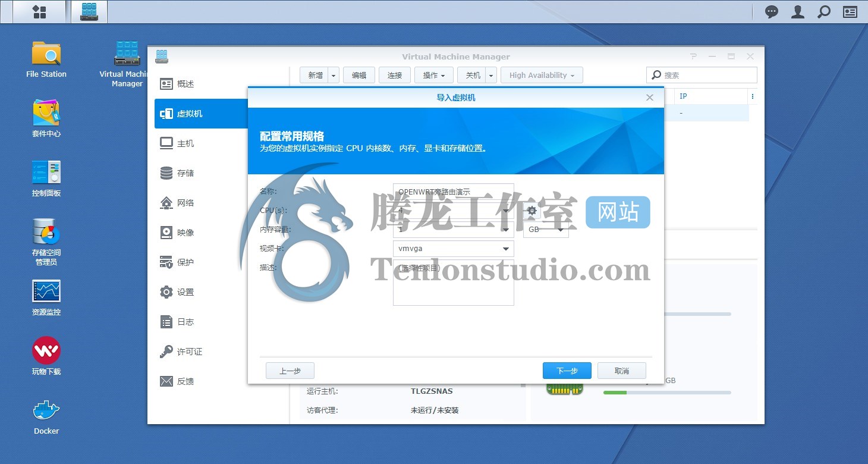
Task: Click the 下一步 next button
Action: tap(567, 371)
